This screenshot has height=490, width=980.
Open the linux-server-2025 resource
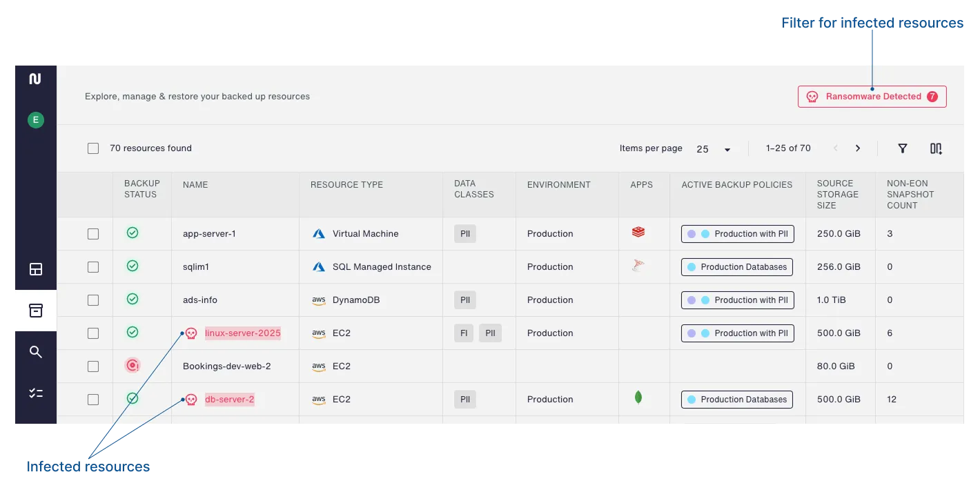[x=243, y=333]
